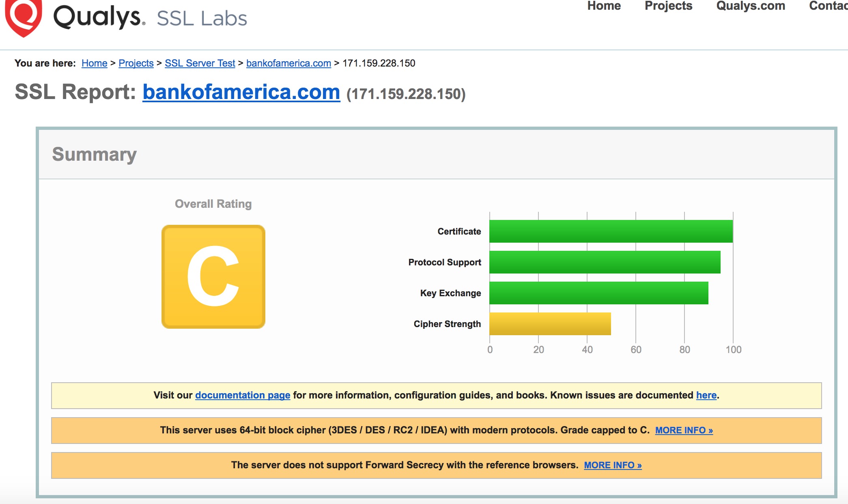The image size is (848, 504).
Task: Click MORE INFO for the 64-bit block cipher warning
Action: (684, 430)
